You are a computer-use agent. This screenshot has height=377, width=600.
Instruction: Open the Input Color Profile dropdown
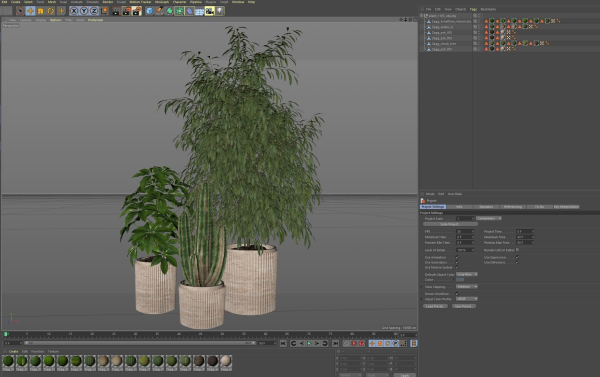(466, 299)
